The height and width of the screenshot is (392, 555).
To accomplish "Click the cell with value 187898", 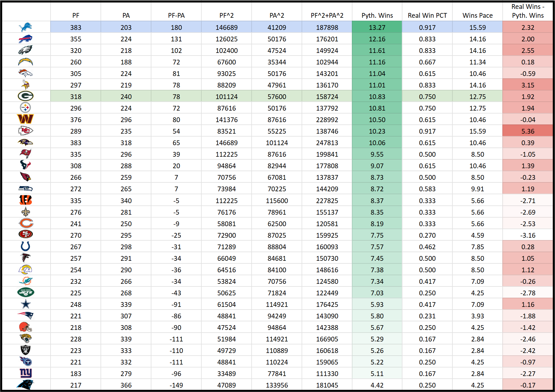I will point(327,27).
